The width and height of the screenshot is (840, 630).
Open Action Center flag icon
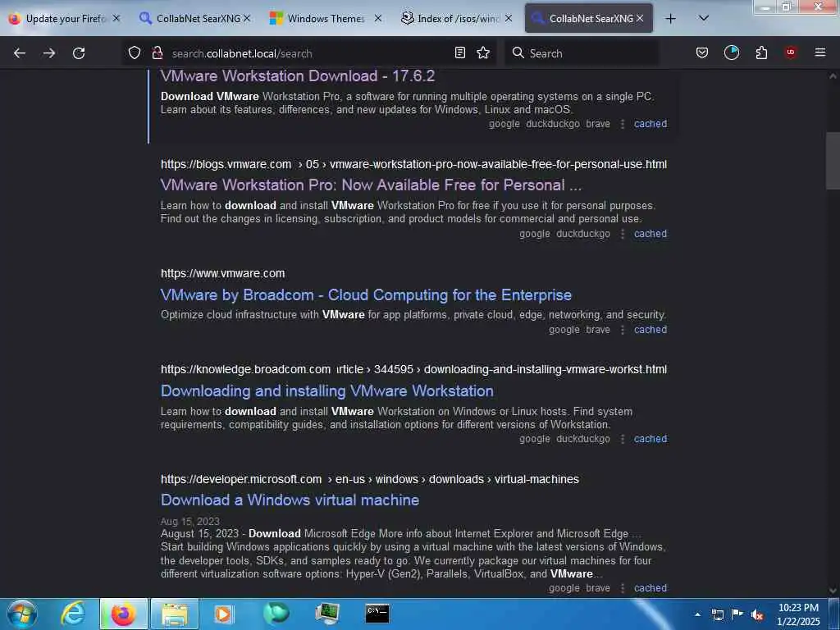coord(737,614)
